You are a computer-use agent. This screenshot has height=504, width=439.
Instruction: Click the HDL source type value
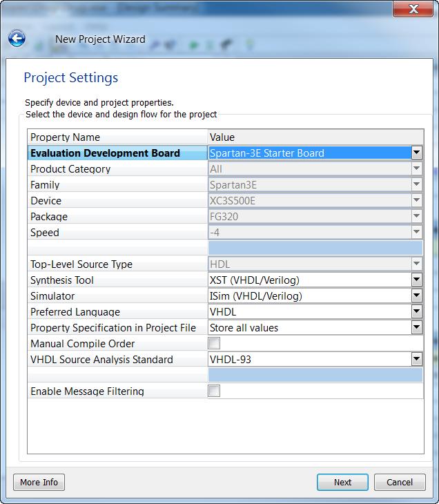310,264
